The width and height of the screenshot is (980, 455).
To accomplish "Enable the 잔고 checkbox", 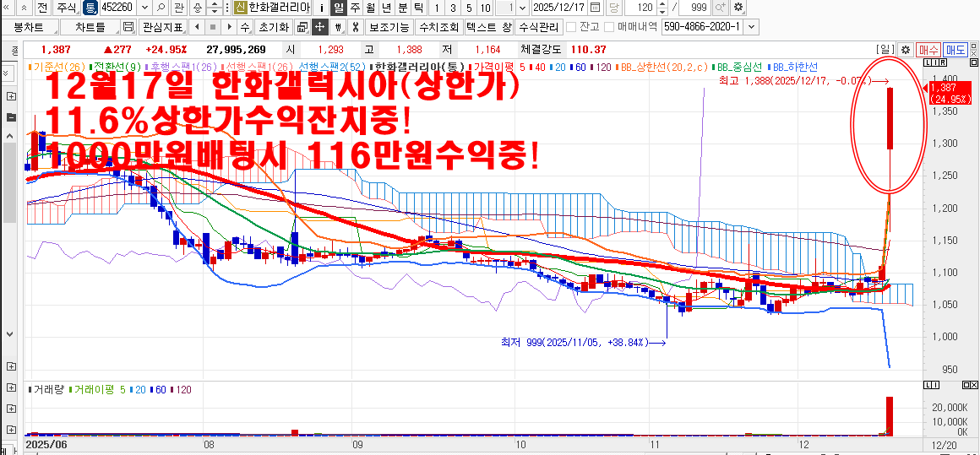I will [572, 27].
